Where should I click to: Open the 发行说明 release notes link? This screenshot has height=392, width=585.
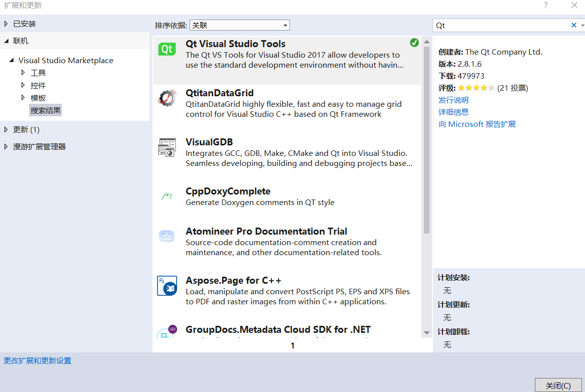[x=454, y=100]
